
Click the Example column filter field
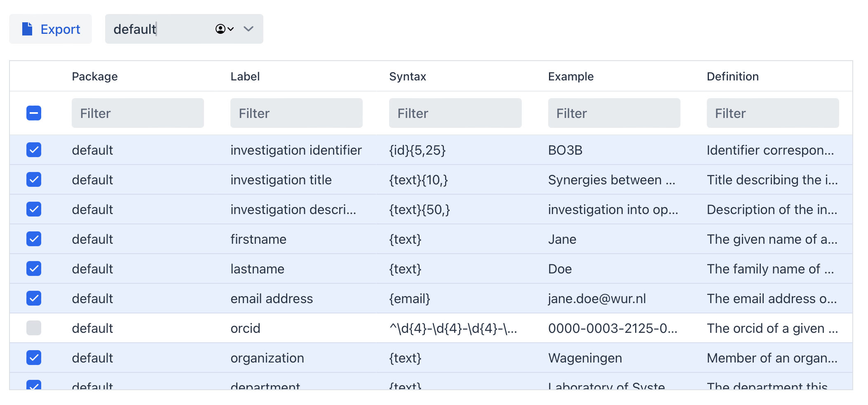[614, 113]
